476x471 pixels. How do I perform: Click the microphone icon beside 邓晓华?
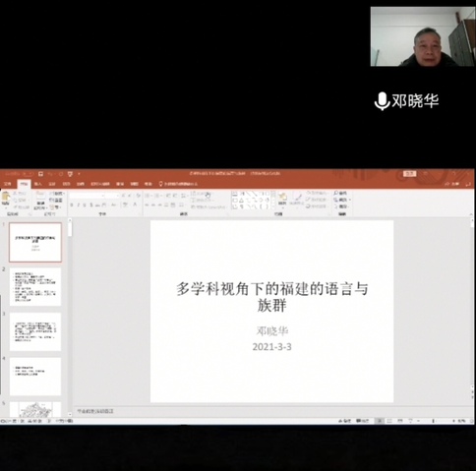pos(382,101)
